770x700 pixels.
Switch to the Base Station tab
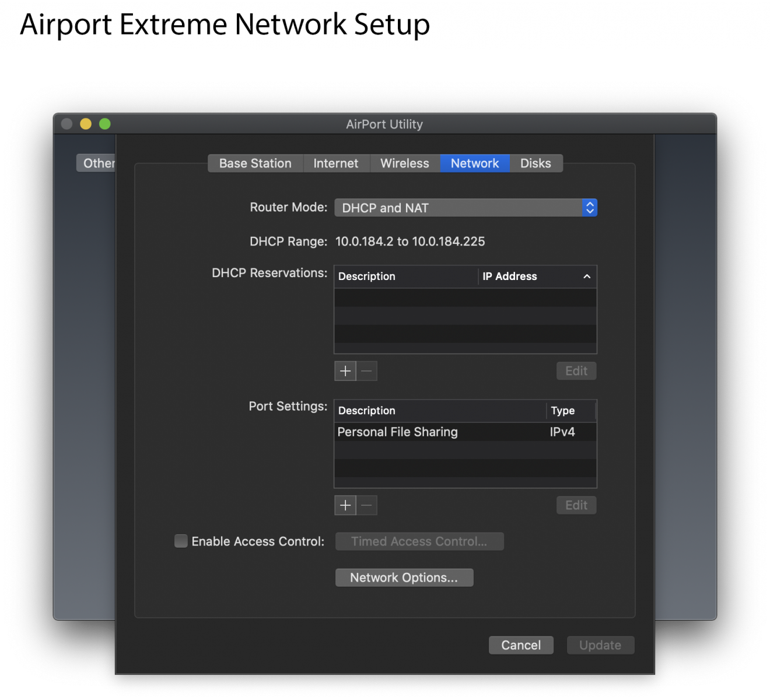coord(256,163)
